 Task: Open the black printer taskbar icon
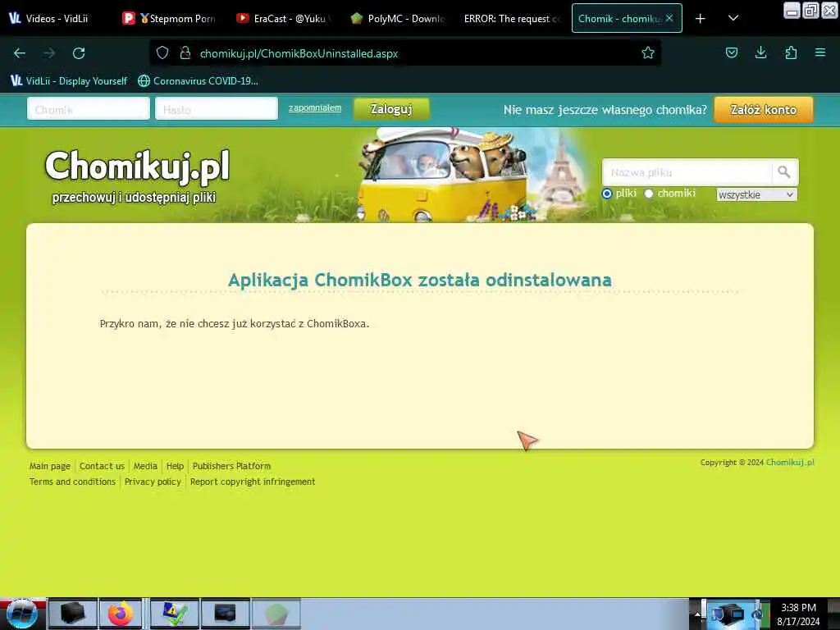[x=73, y=614]
